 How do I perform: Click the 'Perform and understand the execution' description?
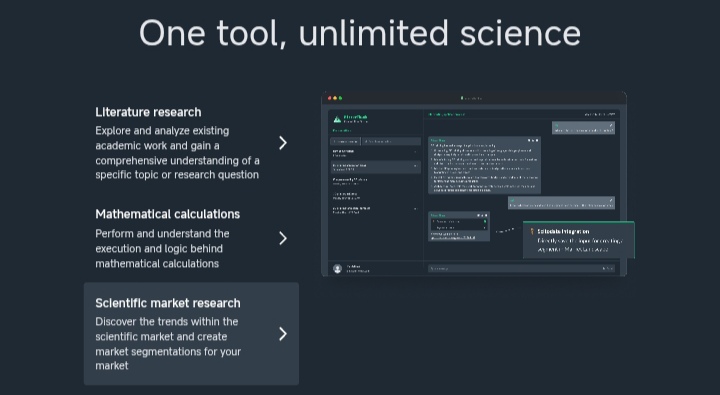[162, 248]
